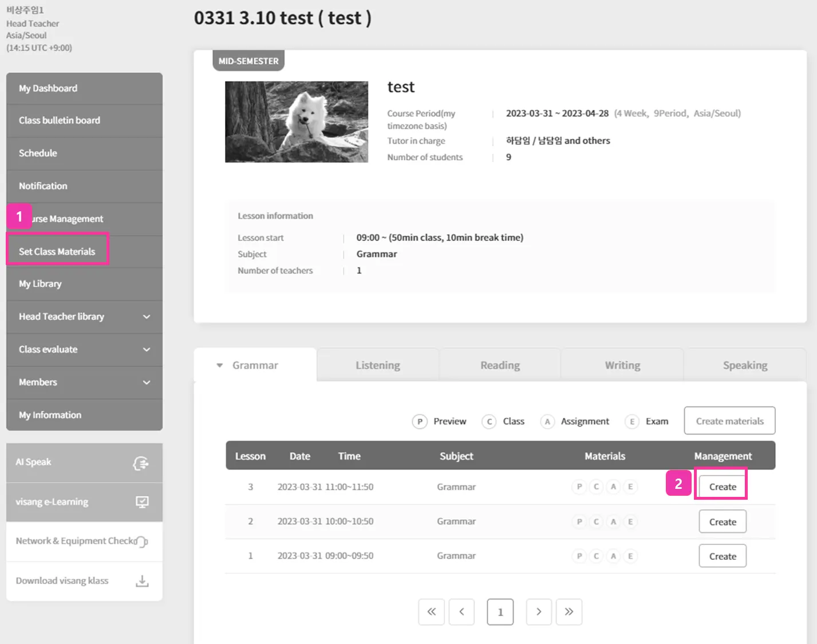Open My Information page

click(x=84, y=415)
